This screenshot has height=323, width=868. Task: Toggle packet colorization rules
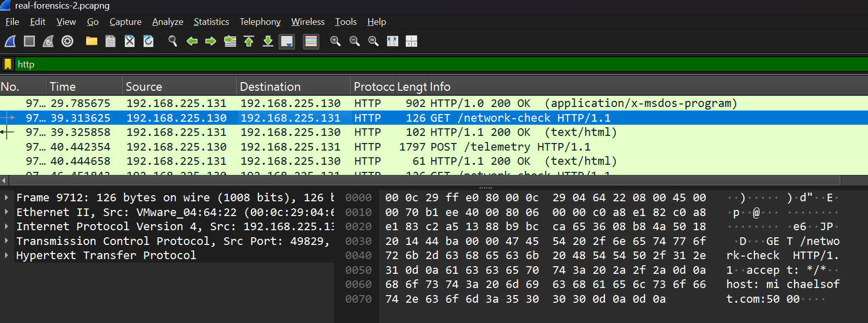click(311, 41)
